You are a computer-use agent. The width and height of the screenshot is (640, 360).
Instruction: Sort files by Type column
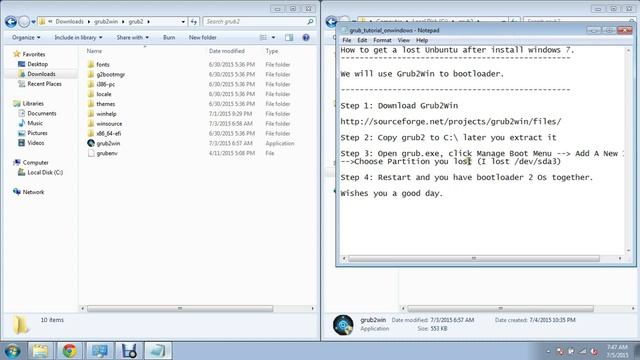pos(271,51)
